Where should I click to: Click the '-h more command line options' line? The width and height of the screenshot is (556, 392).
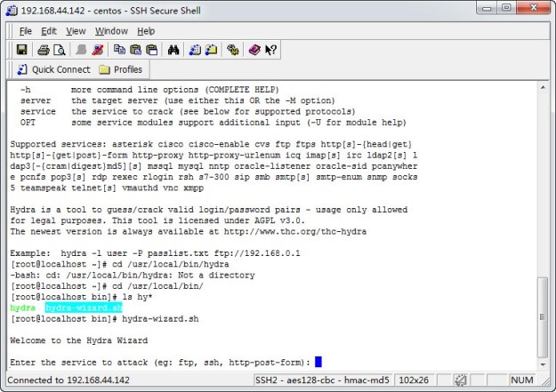point(149,90)
